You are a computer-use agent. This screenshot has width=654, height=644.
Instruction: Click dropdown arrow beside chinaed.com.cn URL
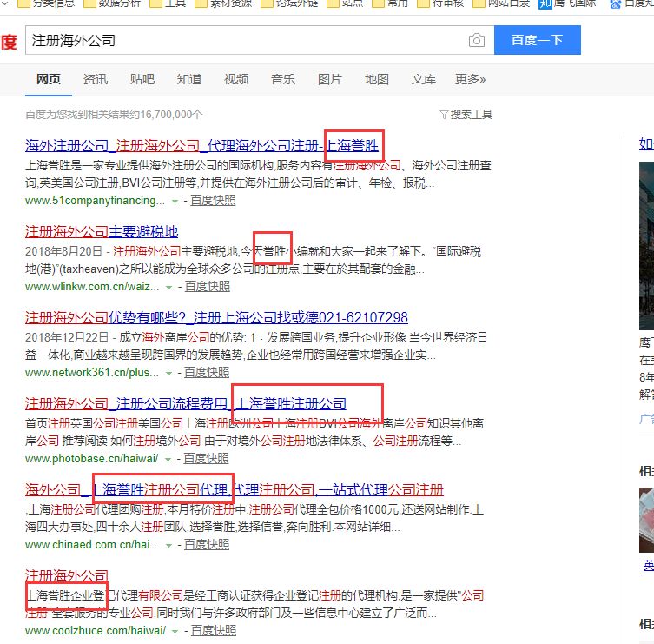click(168, 545)
